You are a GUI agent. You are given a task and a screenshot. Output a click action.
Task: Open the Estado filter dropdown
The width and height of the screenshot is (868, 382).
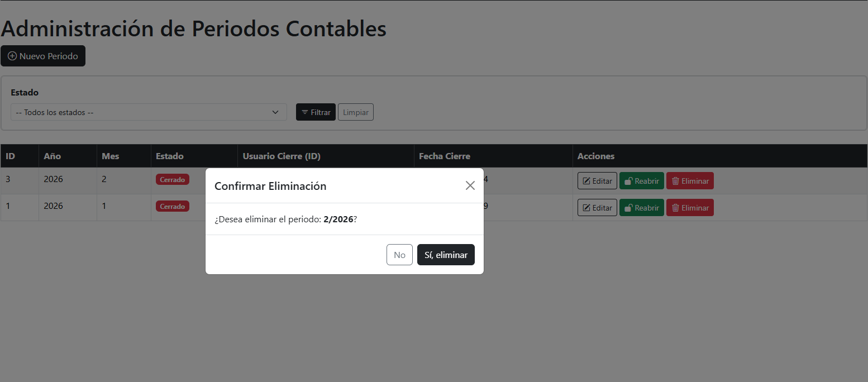149,112
